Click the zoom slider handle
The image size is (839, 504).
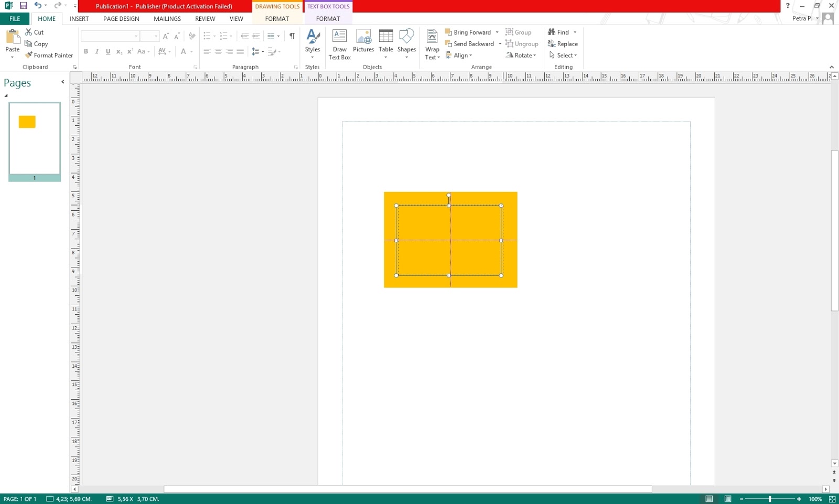click(770, 499)
